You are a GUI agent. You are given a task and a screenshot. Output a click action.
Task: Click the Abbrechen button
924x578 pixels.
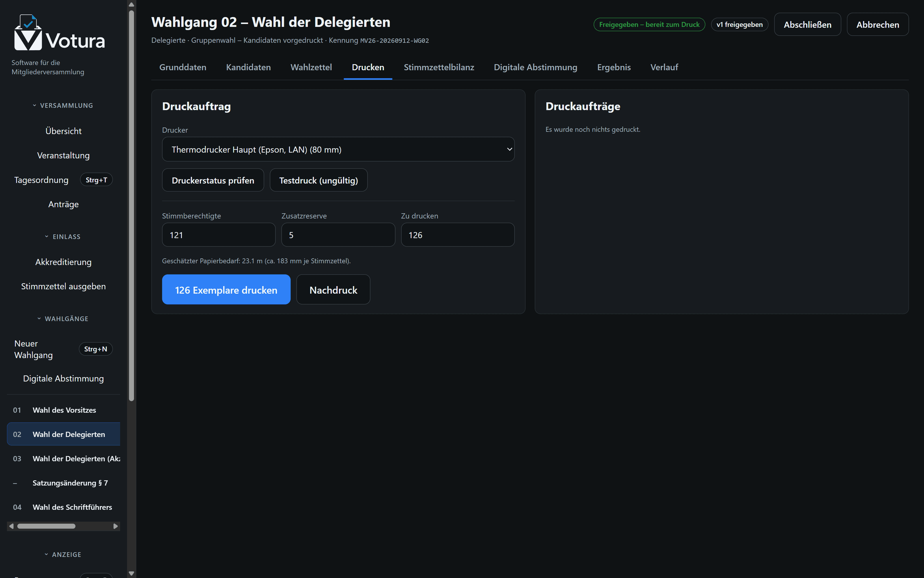click(878, 25)
